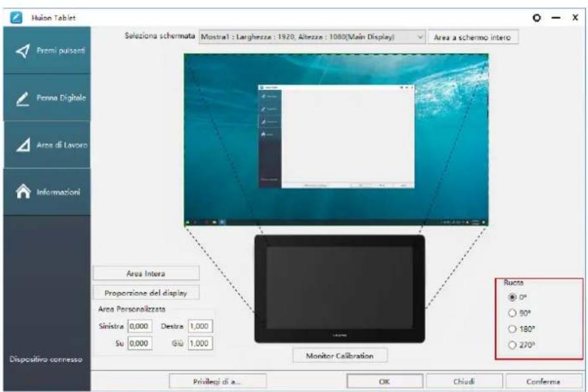Viewport: 588px width, 392px height.
Task: Click the Premi pulsanti arrow icon
Action: point(23,51)
